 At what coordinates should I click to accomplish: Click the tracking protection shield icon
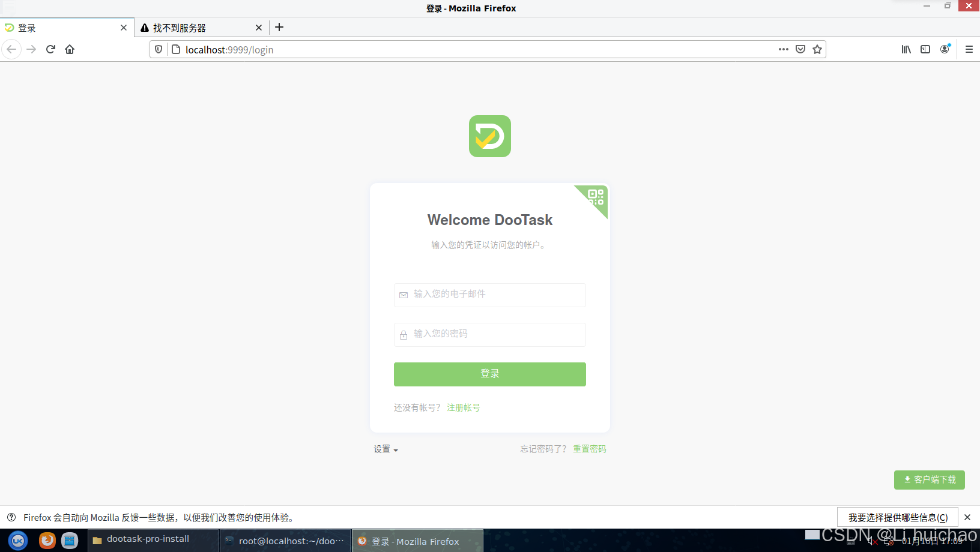[x=158, y=49]
